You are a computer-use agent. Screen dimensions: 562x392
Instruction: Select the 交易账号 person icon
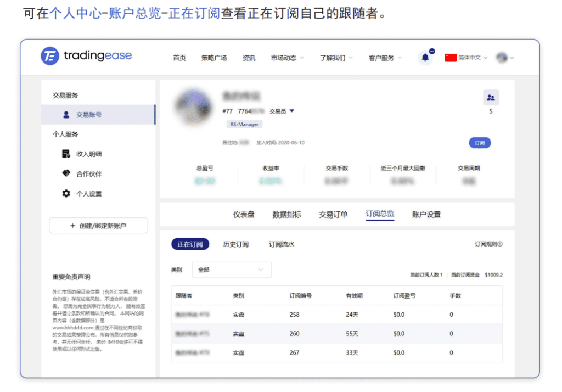tap(66, 115)
